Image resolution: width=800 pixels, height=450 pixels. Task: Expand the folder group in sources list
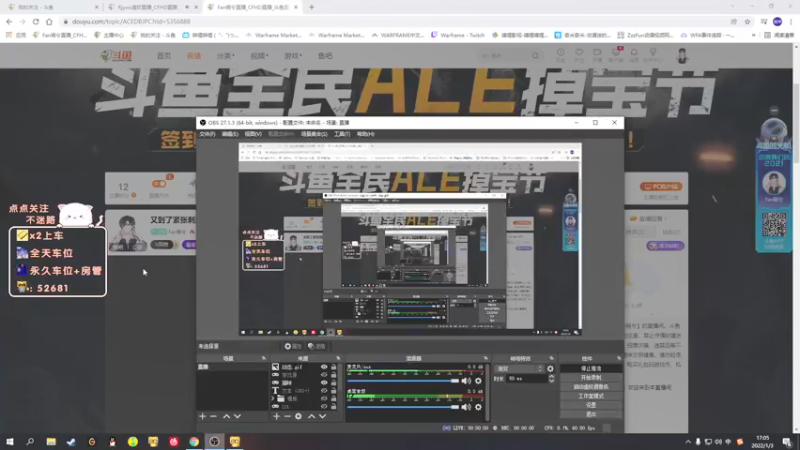click(x=273, y=398)
